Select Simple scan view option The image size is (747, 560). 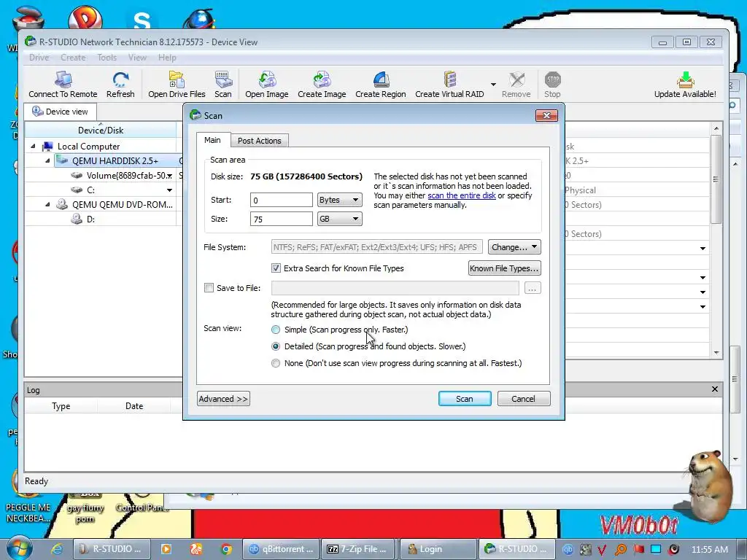tap(275, 330)
